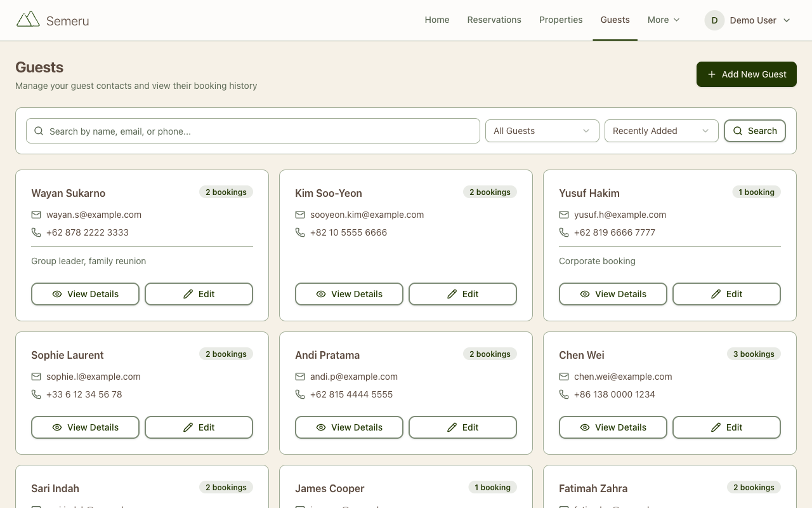Click the pencil icon on Sophie Laurent's Edit button
Viewport: 812px width, 508px height.
tap(188, 427)
